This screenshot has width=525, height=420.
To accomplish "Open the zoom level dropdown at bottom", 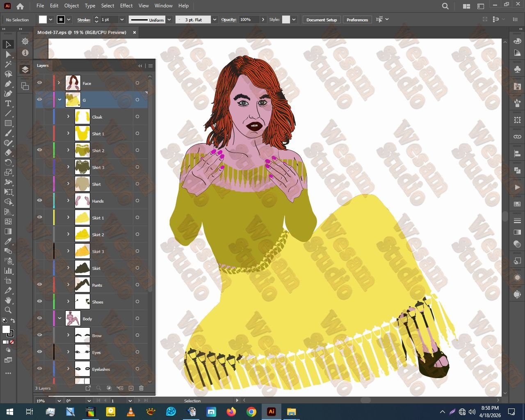I will [x=59, y=401].
